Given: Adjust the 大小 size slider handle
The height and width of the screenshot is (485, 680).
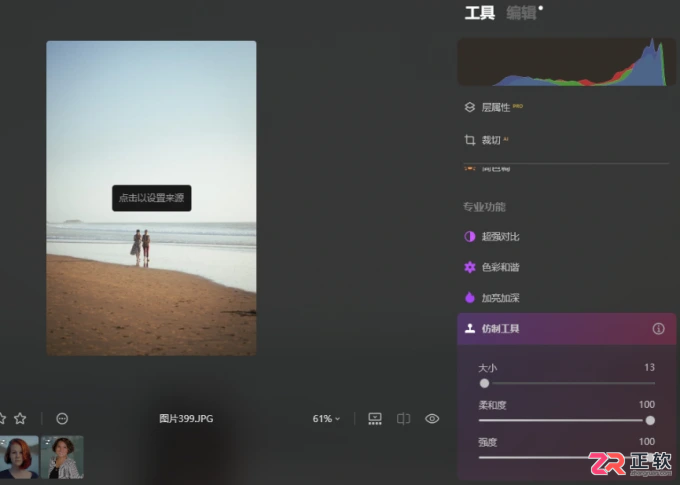Looking at the screenshot, I should [x=484, y=383].
